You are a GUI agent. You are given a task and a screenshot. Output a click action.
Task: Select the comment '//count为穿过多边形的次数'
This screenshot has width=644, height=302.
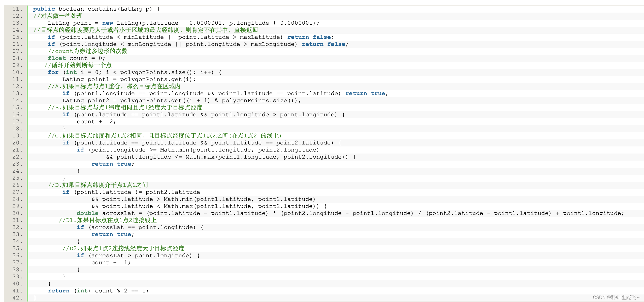[88, 51]
